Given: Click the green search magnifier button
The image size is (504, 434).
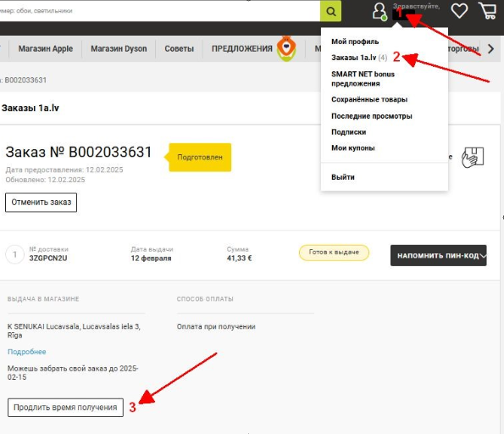Looking at the screenshot, I should pos(330,11).
